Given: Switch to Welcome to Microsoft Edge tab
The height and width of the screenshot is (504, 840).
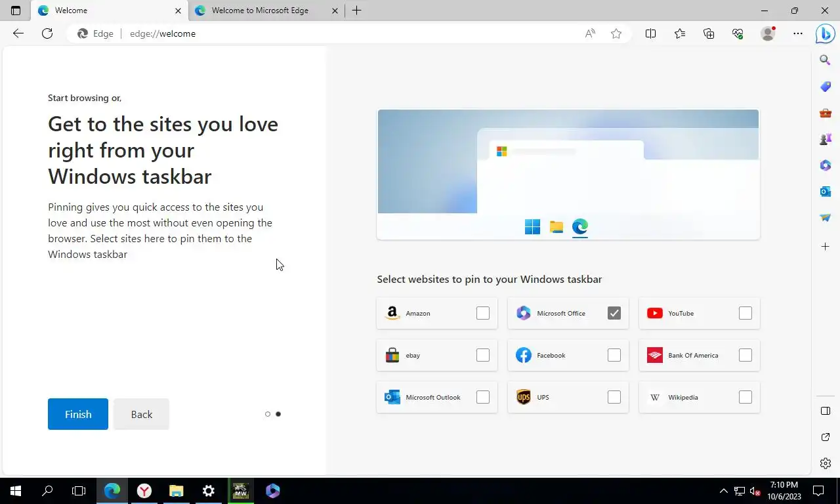Looking at the screenshot, I should coord(266,10).
